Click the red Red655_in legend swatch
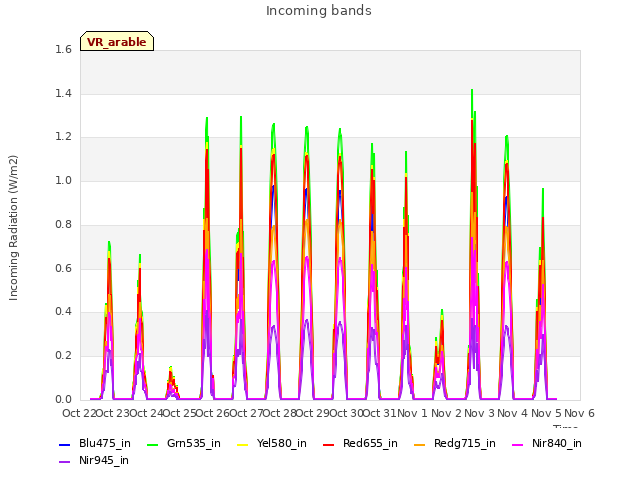 (329, 444)
